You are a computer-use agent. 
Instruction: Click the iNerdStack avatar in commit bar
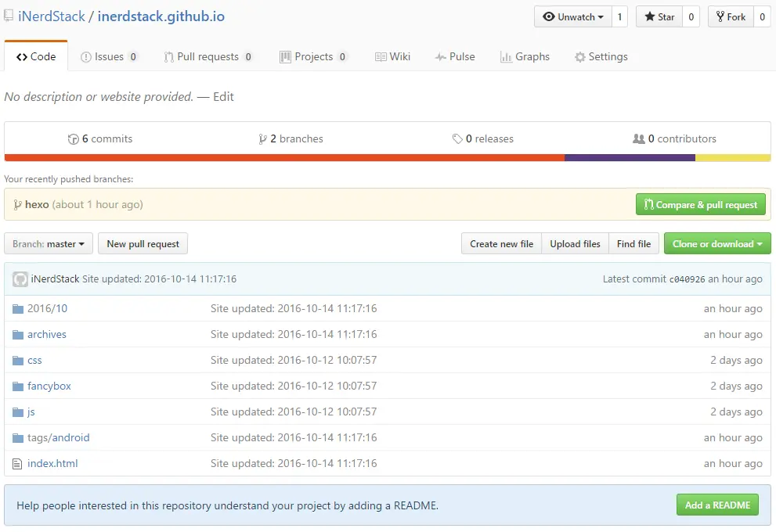20,279
